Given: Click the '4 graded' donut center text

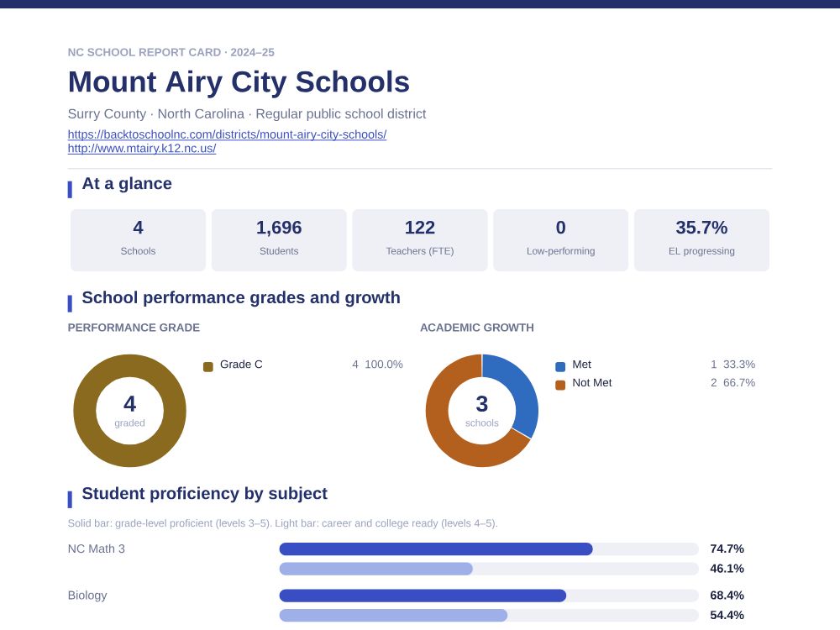Looking at the screenshot, I should 129,412.
